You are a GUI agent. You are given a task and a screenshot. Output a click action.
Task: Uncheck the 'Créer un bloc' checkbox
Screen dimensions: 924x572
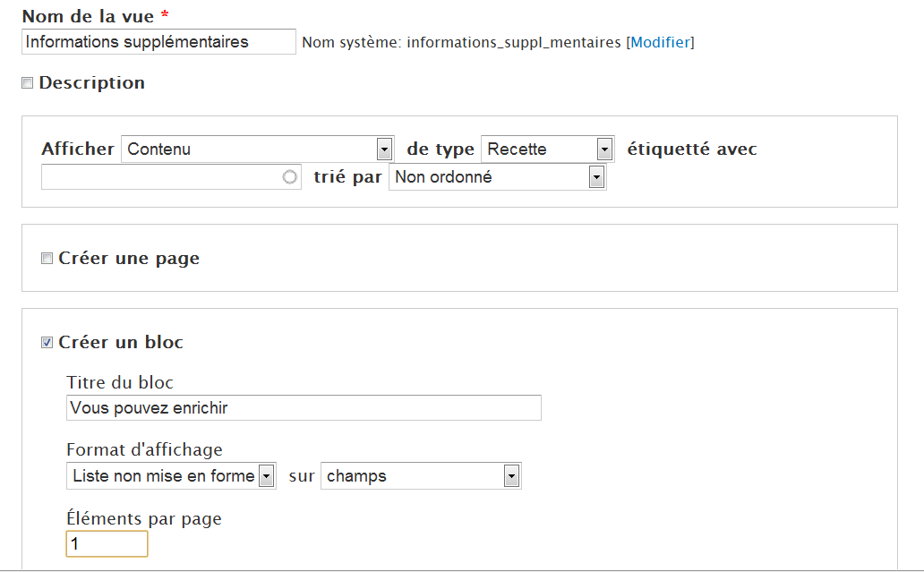click(47, 343)
